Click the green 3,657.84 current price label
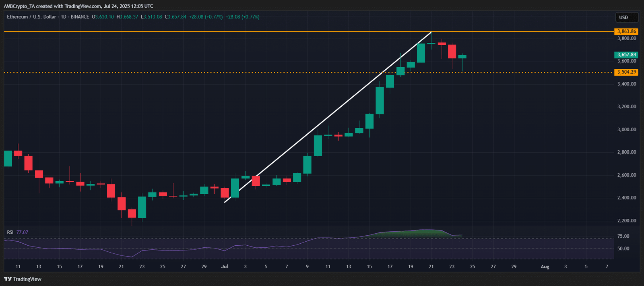Viewport: 644px width, 286px height. [x=626, y=55]
